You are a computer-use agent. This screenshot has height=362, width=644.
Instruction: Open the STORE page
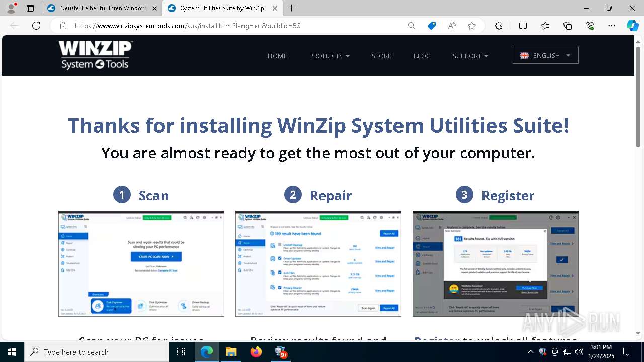(381, 56)
